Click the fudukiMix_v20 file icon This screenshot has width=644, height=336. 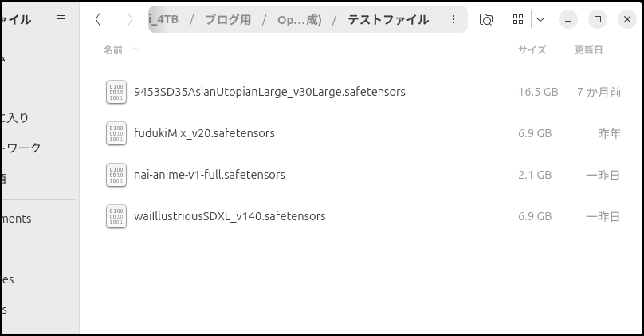(x=116, y=133)
